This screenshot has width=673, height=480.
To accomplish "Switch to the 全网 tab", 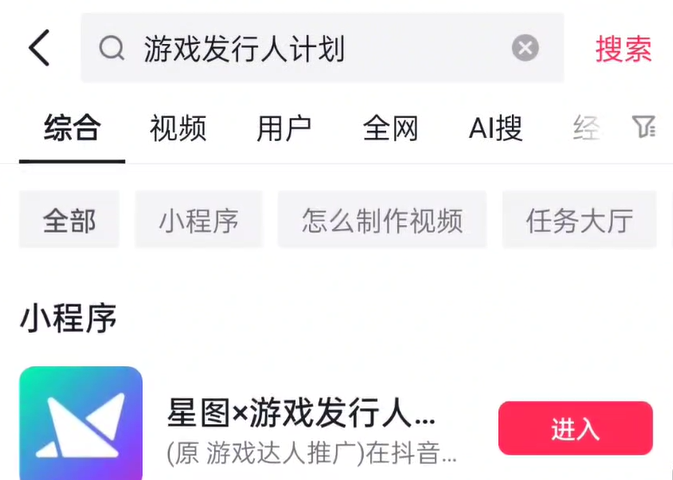I will (390, 128).
